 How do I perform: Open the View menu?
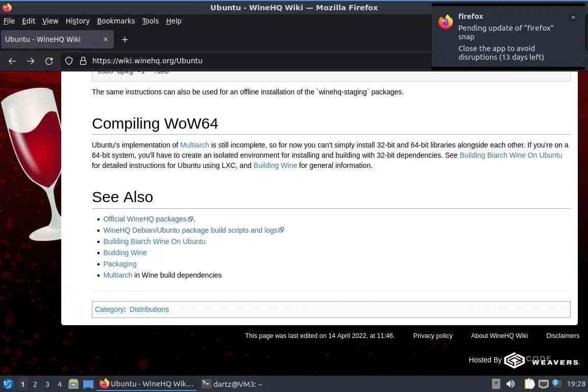[50, 21]
